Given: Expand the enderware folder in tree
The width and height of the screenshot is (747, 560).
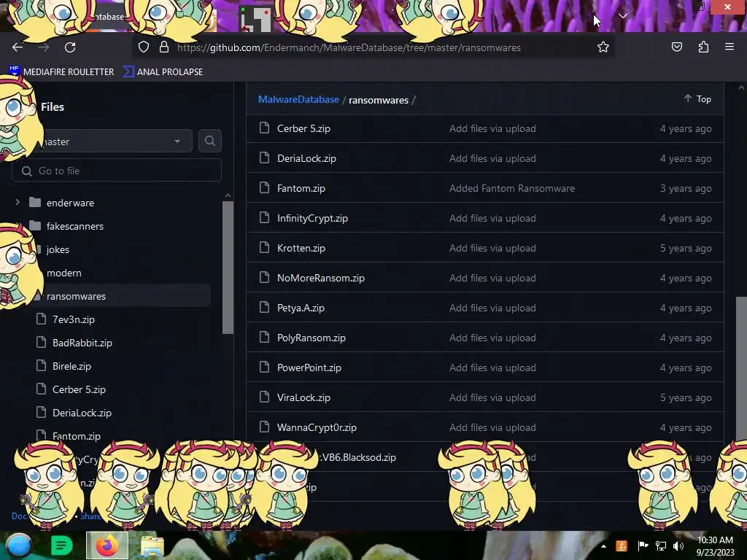Looking at the screenshot, I should (x=18, y=203).
